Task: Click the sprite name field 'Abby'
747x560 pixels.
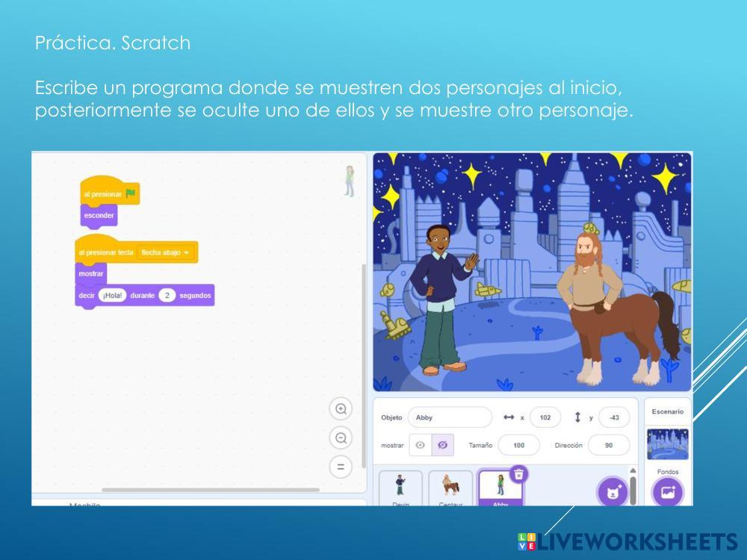Action: (450, 417)
